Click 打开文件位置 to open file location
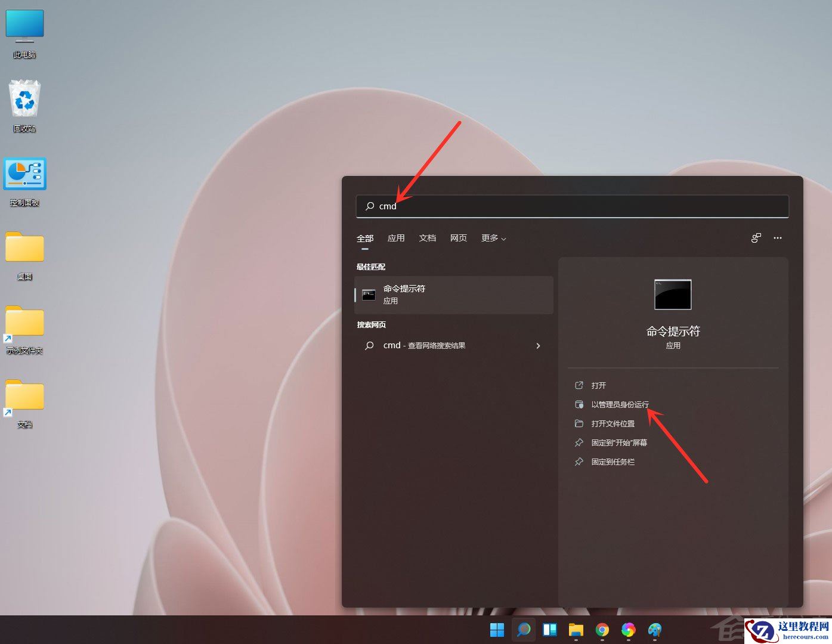 (613, 423)
